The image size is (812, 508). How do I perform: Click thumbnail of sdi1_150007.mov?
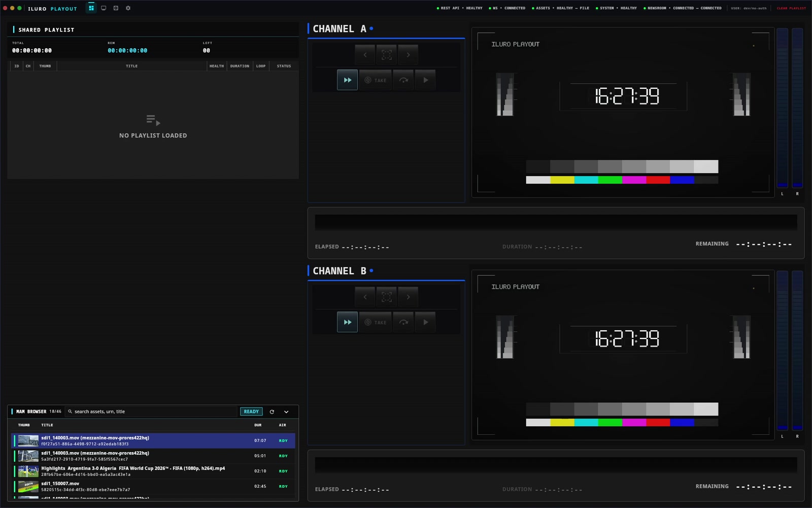(x=28, y=486)
